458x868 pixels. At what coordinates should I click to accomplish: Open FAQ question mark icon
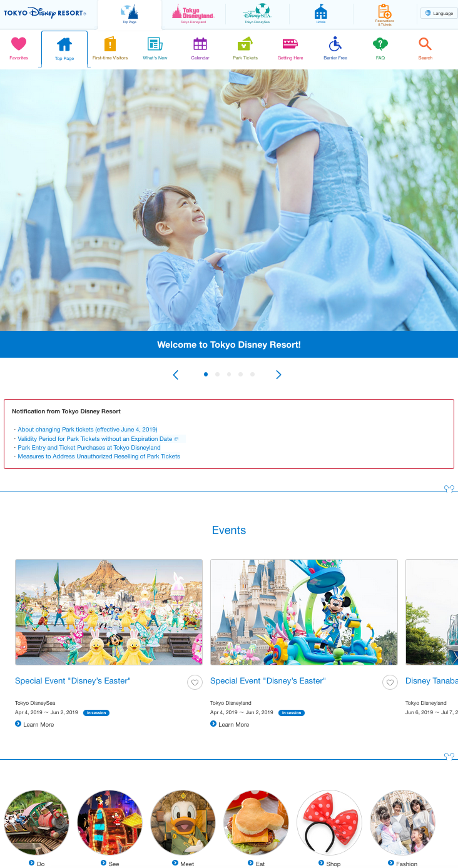(380, 44)
